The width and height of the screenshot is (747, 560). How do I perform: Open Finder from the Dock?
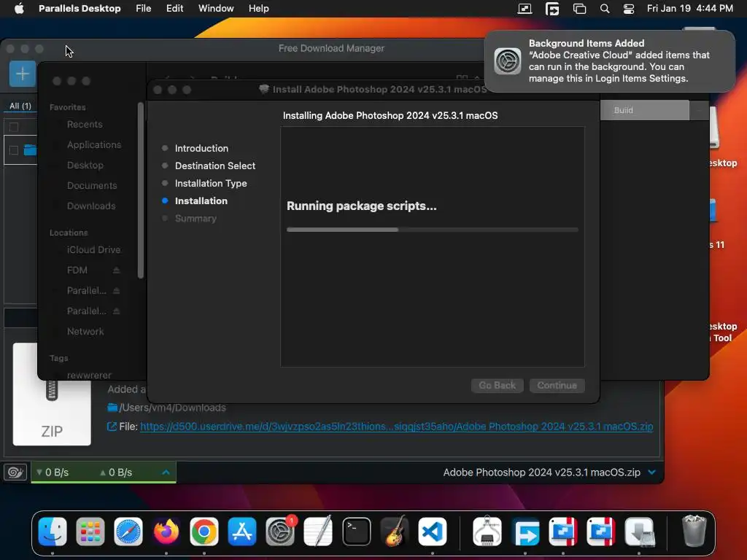tap(53, 532)
